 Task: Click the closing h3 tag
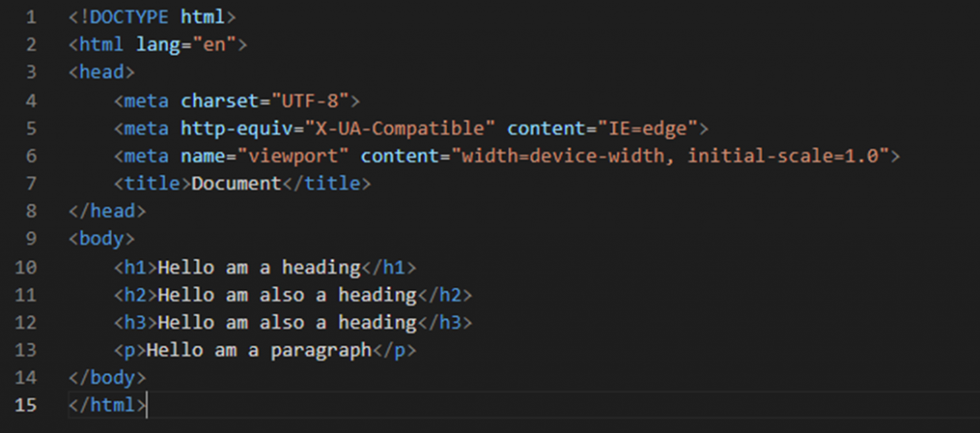click(445, 322)
